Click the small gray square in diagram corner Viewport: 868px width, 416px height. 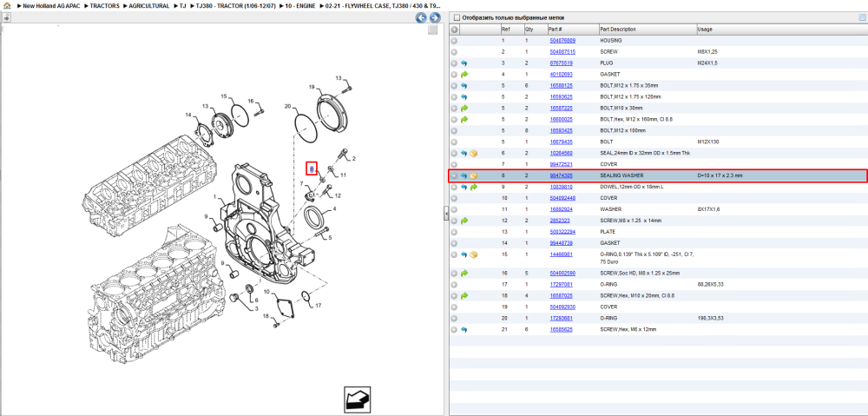pyautogui.click(x=433, y=30)
